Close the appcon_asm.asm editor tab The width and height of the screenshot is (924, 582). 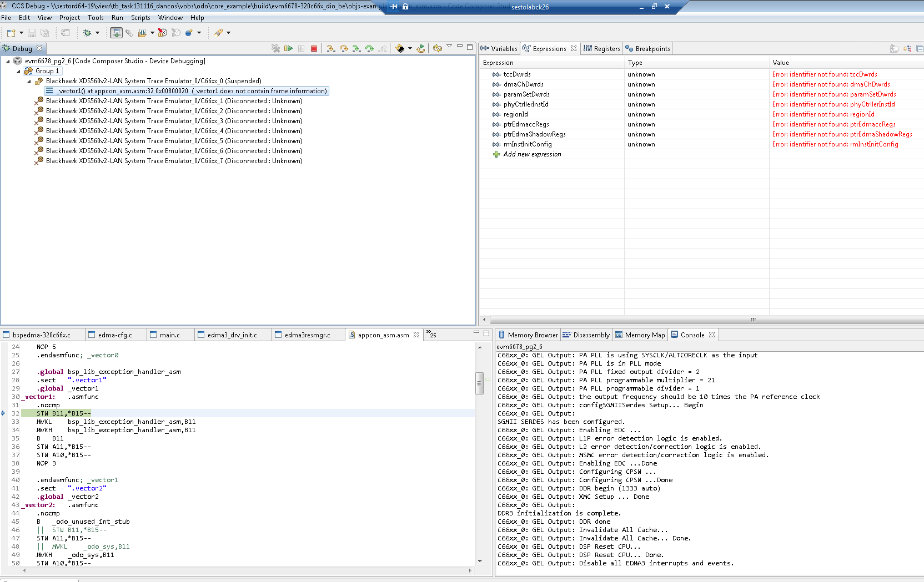pos(416,335)
